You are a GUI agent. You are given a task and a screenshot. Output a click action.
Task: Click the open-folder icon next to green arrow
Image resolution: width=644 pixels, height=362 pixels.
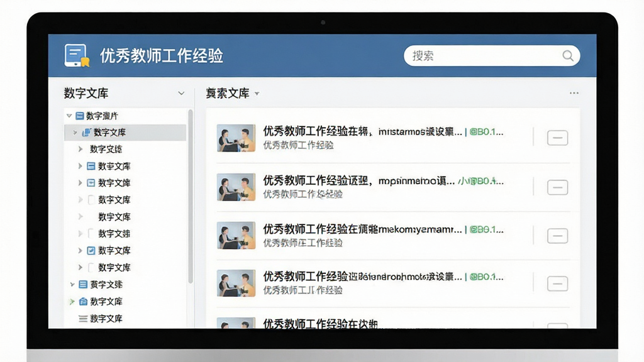pyautogui.click(x=83, y=302)
